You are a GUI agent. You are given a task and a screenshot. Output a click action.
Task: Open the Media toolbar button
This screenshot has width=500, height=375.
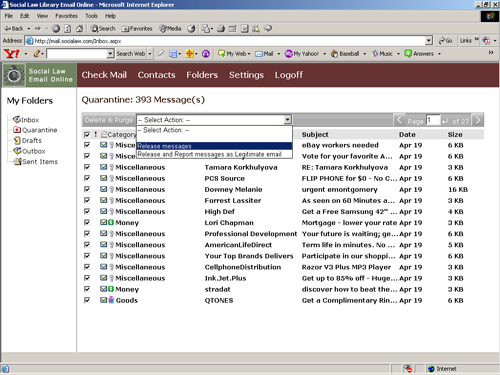point(170,29)
